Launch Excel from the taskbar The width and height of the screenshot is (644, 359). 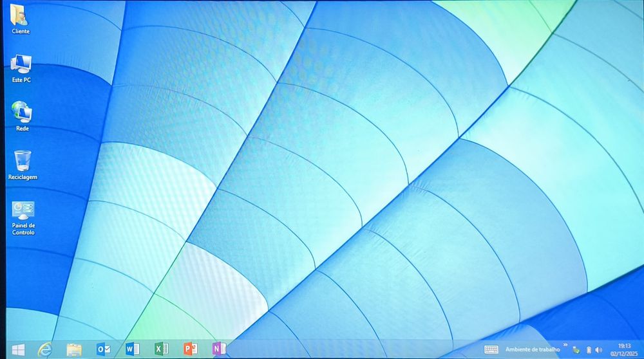pos(162,349)
